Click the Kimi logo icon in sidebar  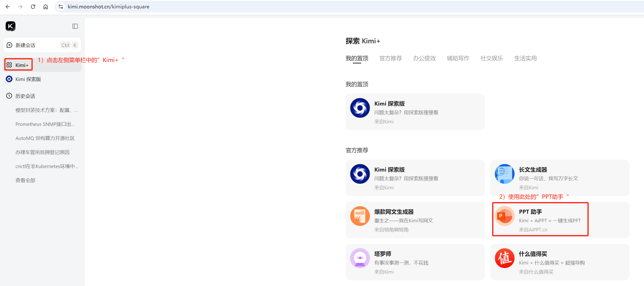[11, 26]
